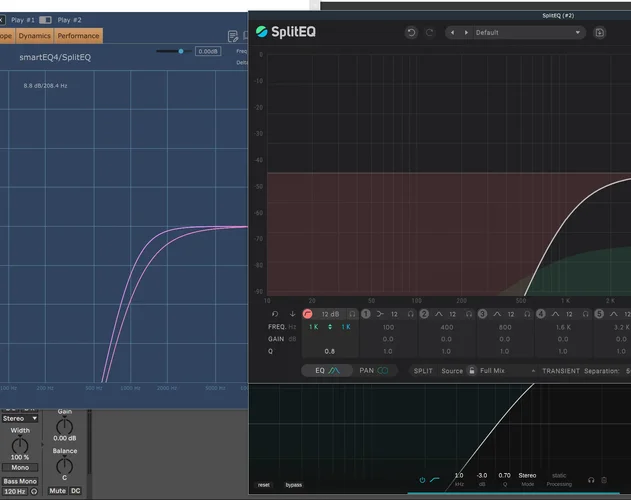
Task: Select band 3 number circle
Action: (x=483, y=314)
